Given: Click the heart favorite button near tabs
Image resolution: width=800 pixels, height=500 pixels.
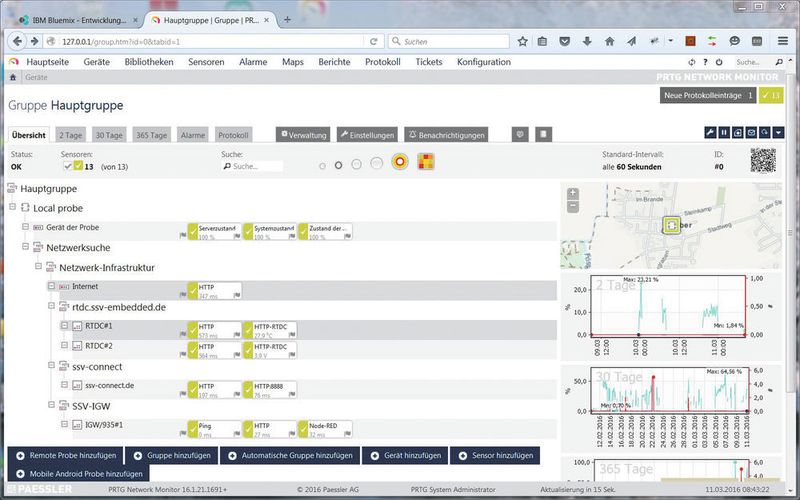Looking at the screenshot, I should click(x=520, y=134).
